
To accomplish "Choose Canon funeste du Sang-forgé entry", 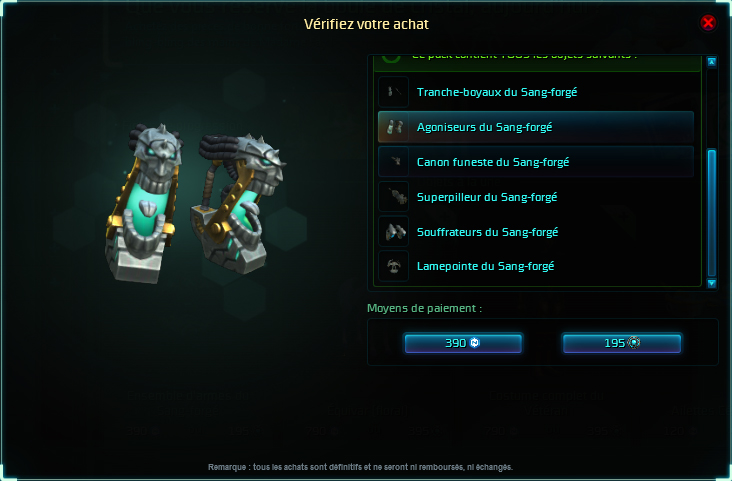I will [536, 162].
